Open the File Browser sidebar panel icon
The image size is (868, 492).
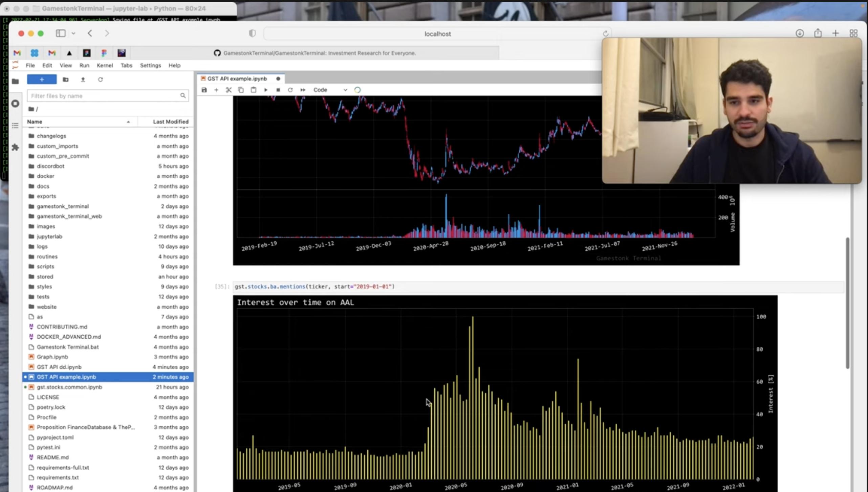[x=15, y=81]
